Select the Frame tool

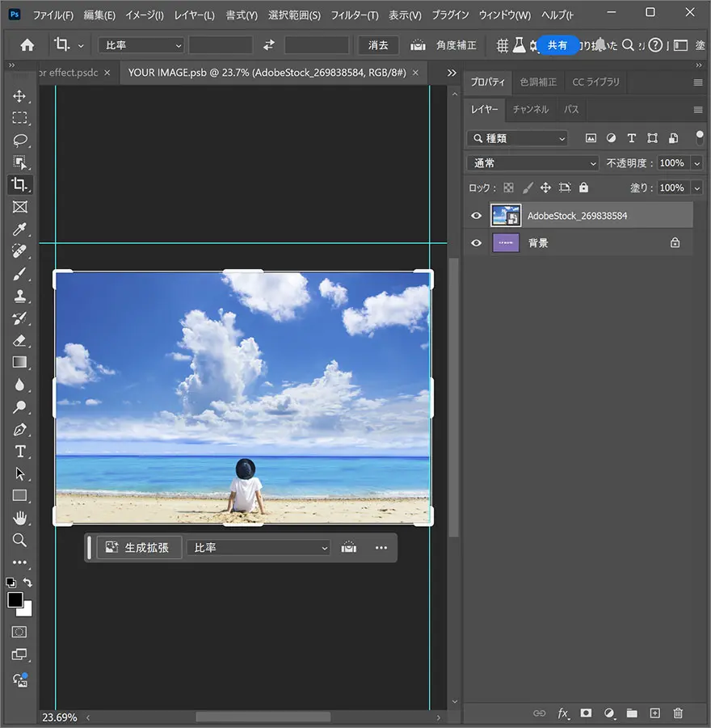[19, 207]
